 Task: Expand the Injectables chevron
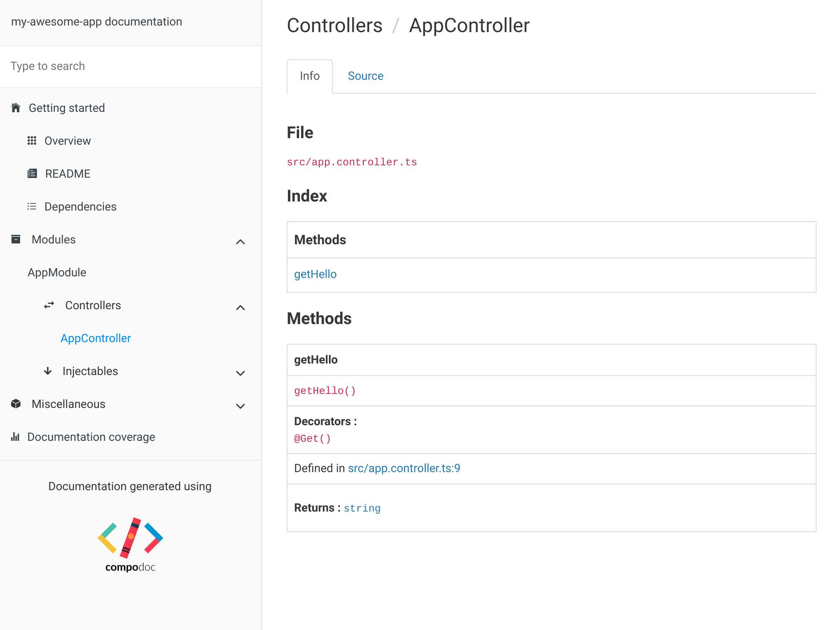240,373
